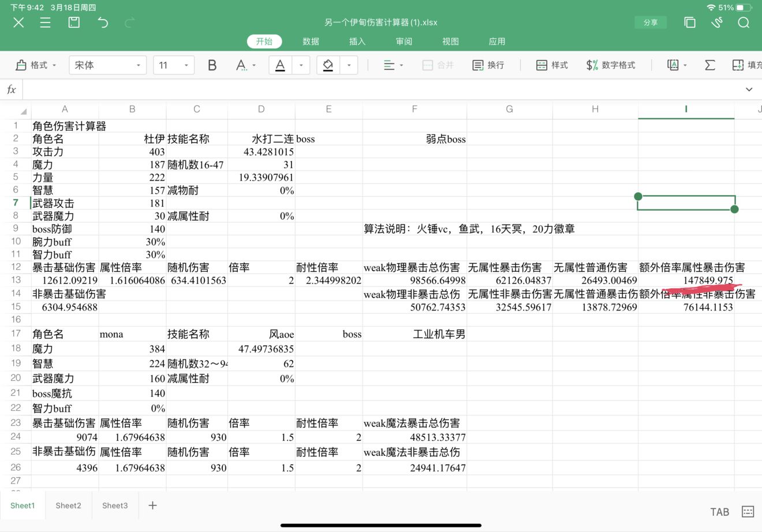Close the spreadsheet with the X icon
The image size is (762, 532).
pos(18,23)
